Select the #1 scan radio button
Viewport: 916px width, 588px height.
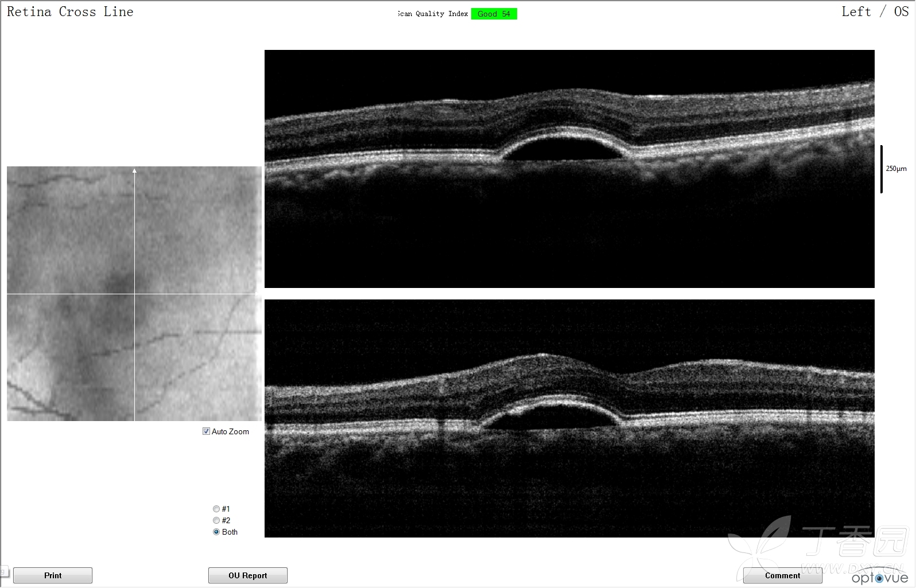pos(216,509)
